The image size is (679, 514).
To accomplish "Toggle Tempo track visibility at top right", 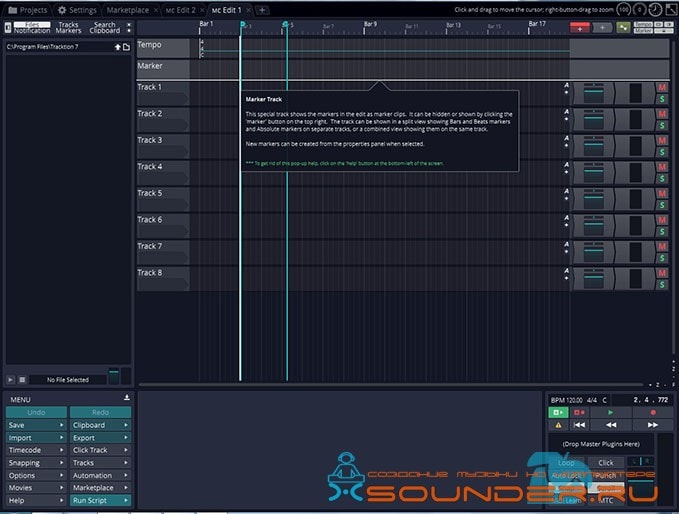I will point(643,24).
